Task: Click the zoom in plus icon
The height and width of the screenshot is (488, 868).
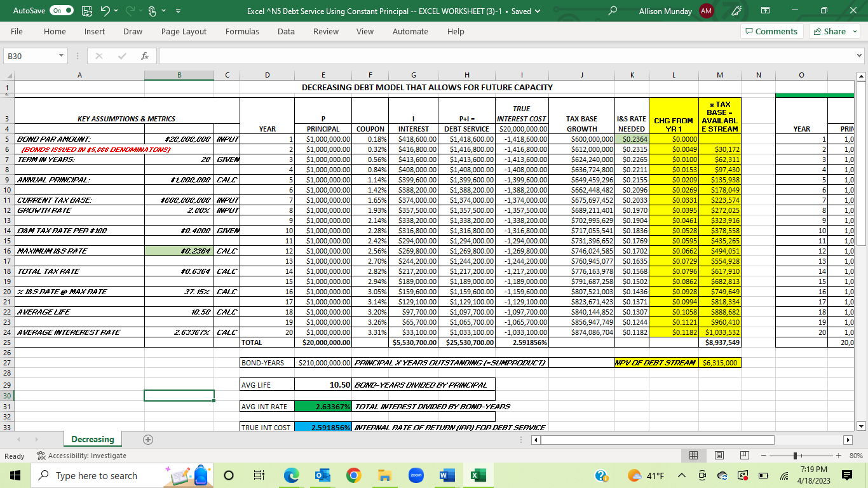Action: click(838, 456)
